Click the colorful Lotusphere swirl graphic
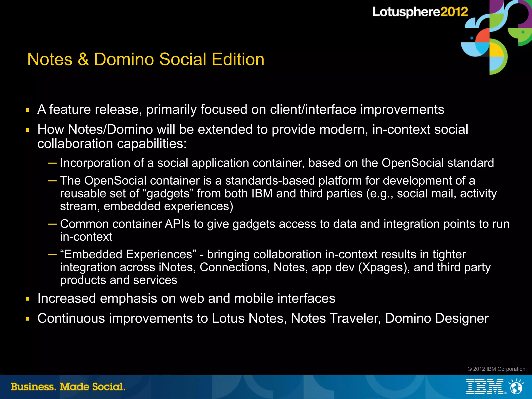The width and height of the screenshot is (532, 399). pos(496,37)
